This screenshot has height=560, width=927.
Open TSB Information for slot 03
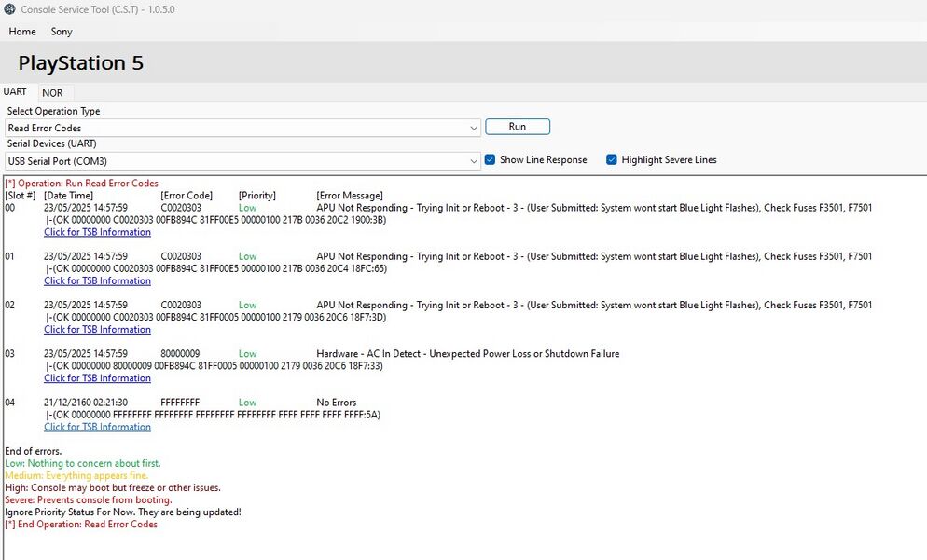[97, 377]
